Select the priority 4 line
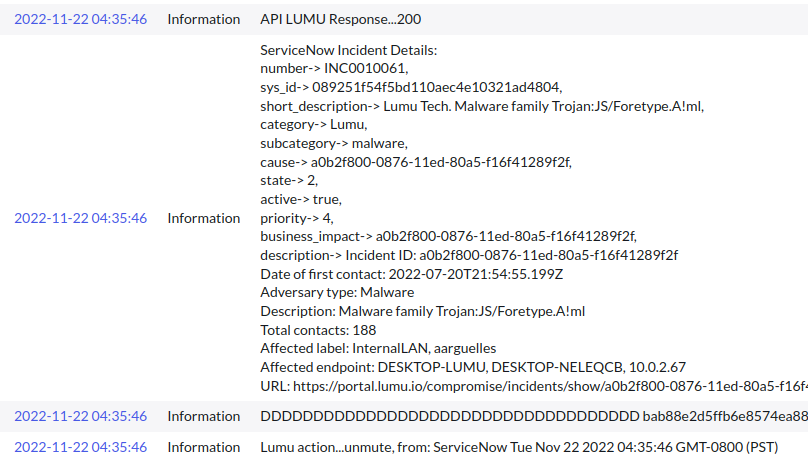The width and height of the screenshot is (808, 460). tap(297, 217)
